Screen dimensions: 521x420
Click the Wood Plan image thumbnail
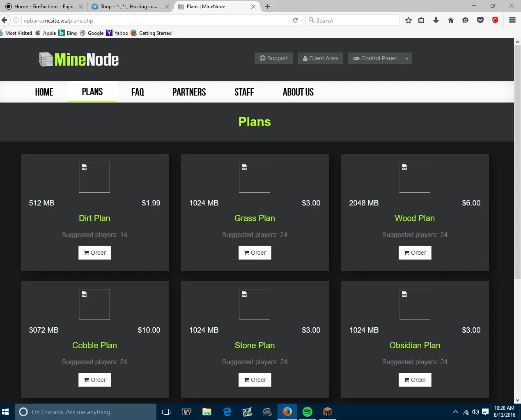click(415, 177)
